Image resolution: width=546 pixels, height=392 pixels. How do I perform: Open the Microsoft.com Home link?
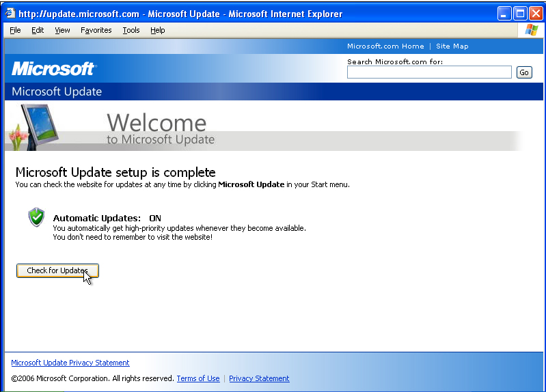click(x=385, y=46)
